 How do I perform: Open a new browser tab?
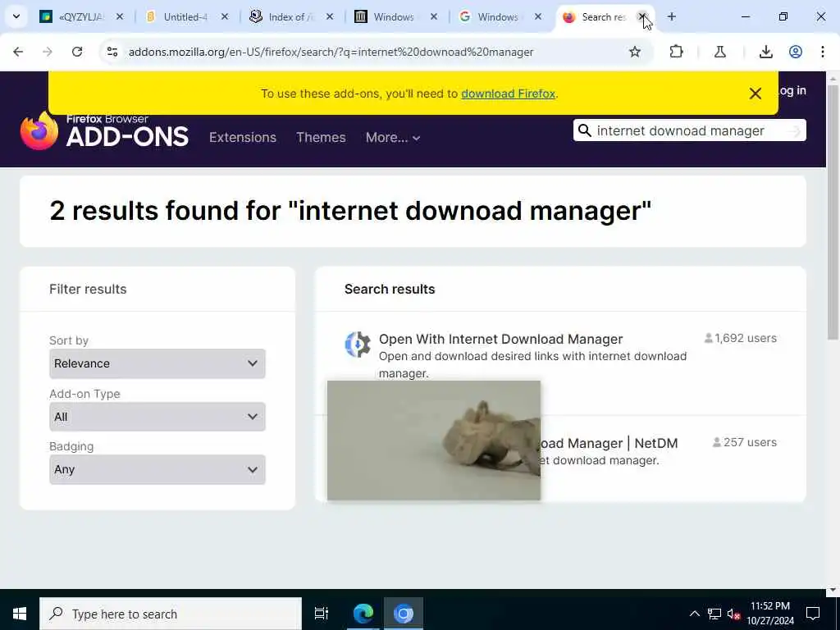672,16
